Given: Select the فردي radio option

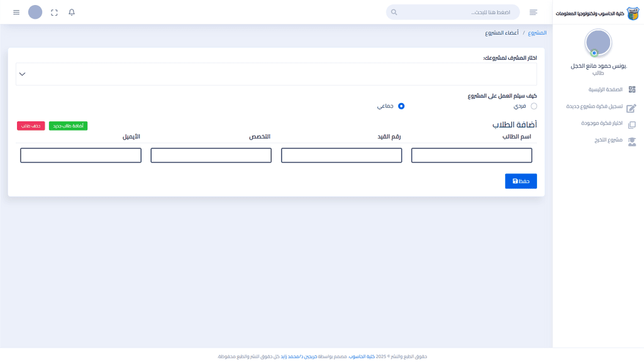Looking at the screenshot, I should point(533,106).
